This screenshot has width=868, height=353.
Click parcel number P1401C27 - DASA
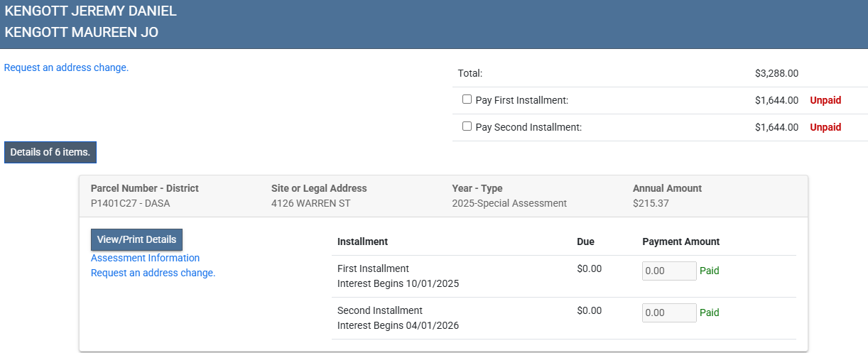[x=130, y=204]
